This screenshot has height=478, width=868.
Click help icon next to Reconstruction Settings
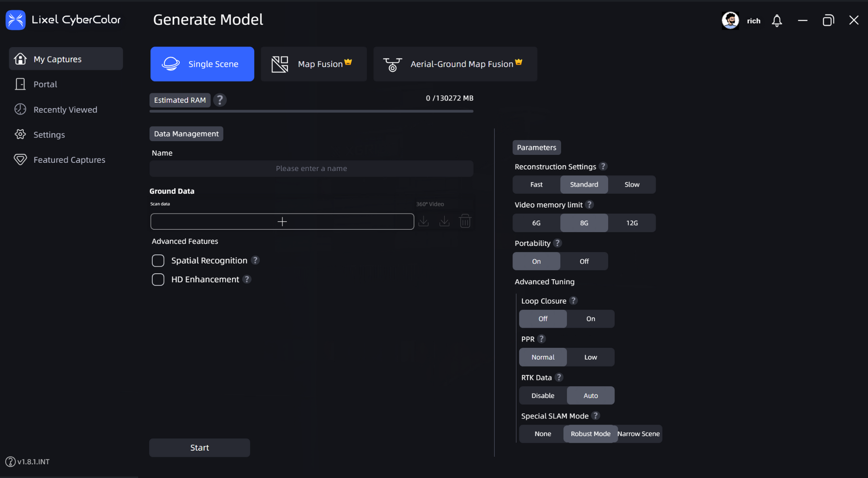(603, 166)
